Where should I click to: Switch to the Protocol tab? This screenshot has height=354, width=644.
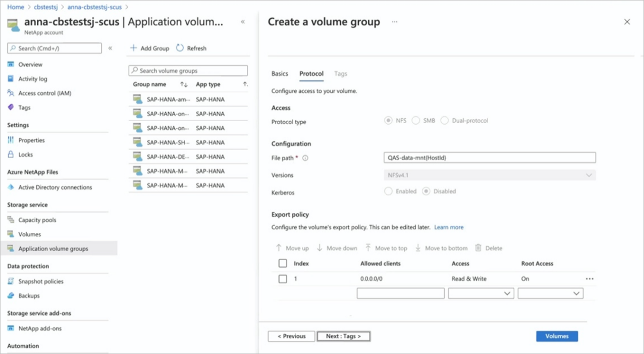tap(311, 74)
